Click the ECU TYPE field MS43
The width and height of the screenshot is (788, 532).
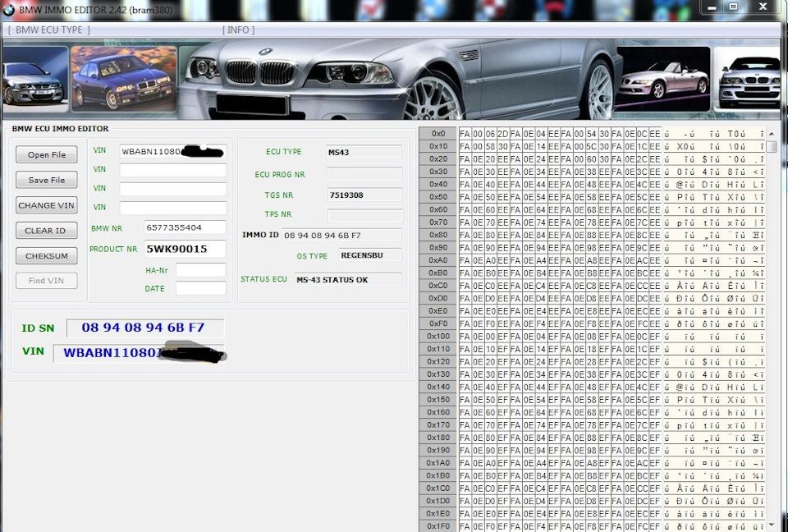[x=364, y=152]
